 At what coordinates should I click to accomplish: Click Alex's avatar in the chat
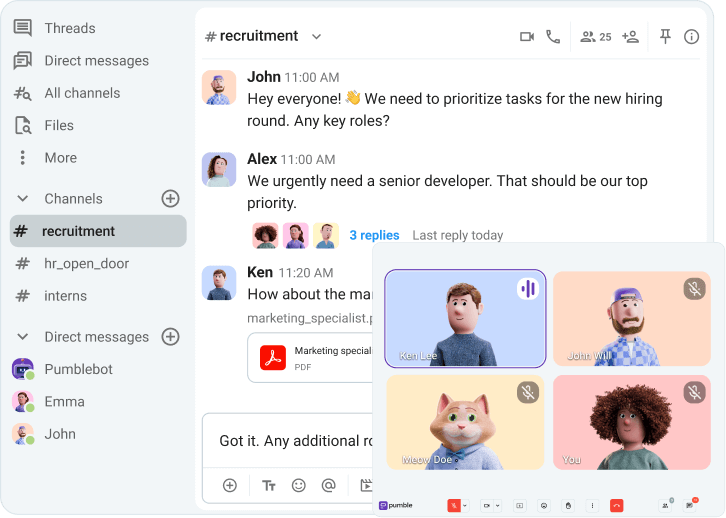pos(219,169)
